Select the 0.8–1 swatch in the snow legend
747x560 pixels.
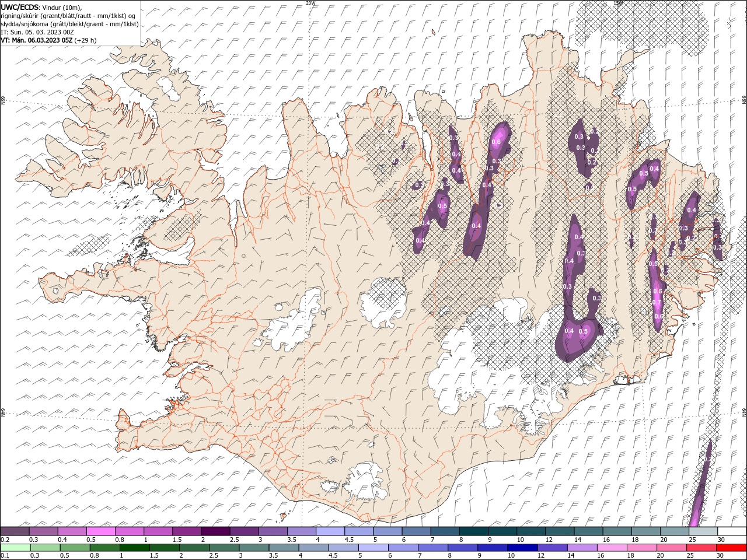coord(130,531)
